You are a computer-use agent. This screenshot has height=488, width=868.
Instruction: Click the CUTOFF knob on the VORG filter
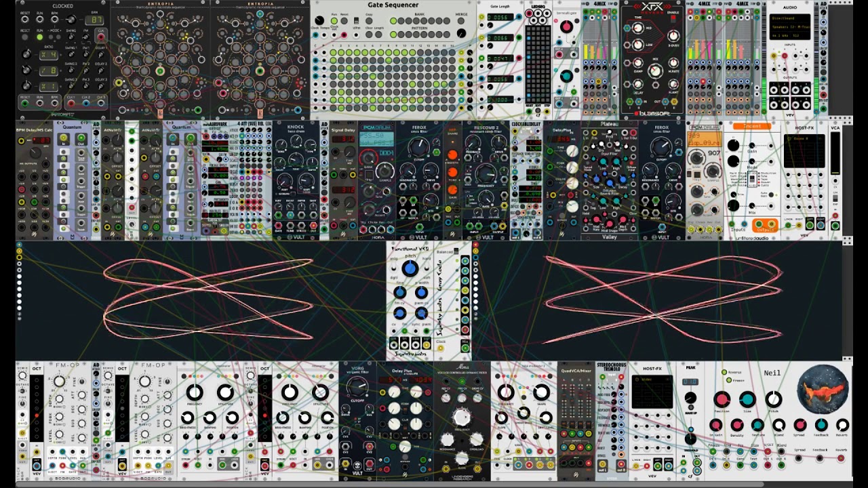357,387
